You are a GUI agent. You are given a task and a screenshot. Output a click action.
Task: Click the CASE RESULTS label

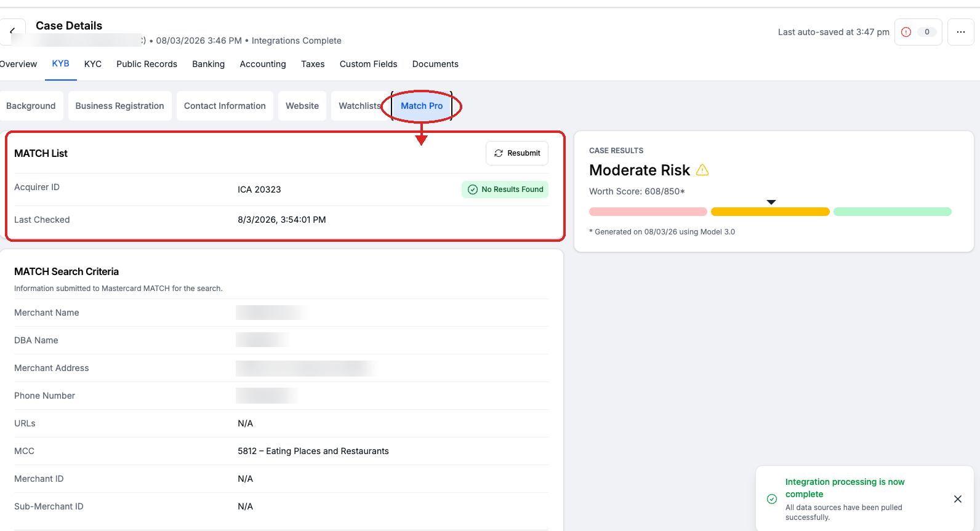click(x=616, y=151)
